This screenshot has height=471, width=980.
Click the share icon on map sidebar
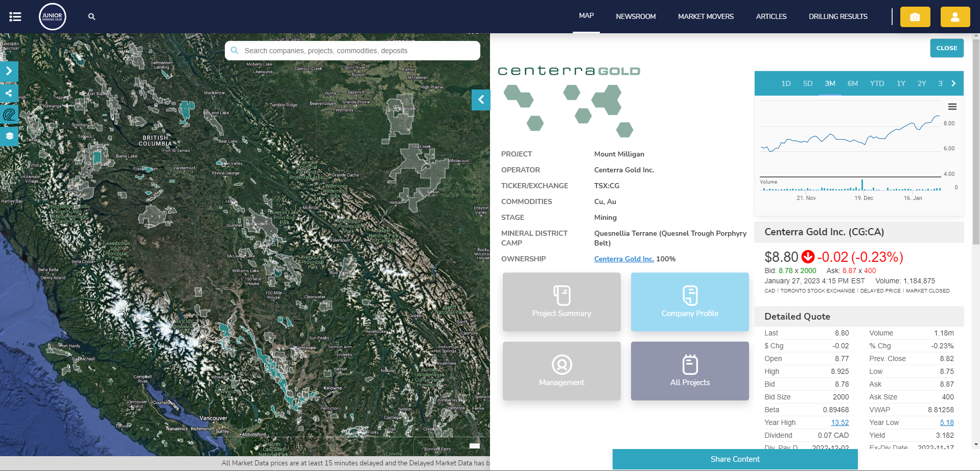click(9, 93)
